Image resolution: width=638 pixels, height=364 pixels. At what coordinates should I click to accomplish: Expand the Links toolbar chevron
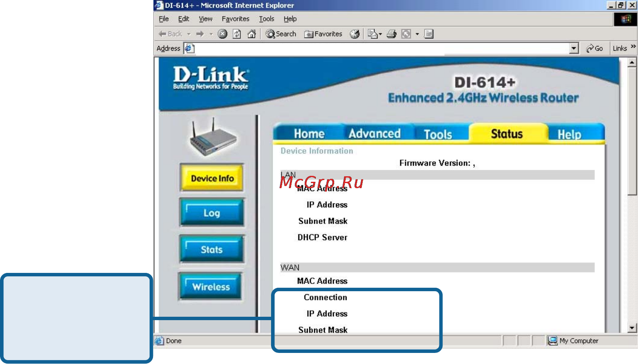pos(633,46)
